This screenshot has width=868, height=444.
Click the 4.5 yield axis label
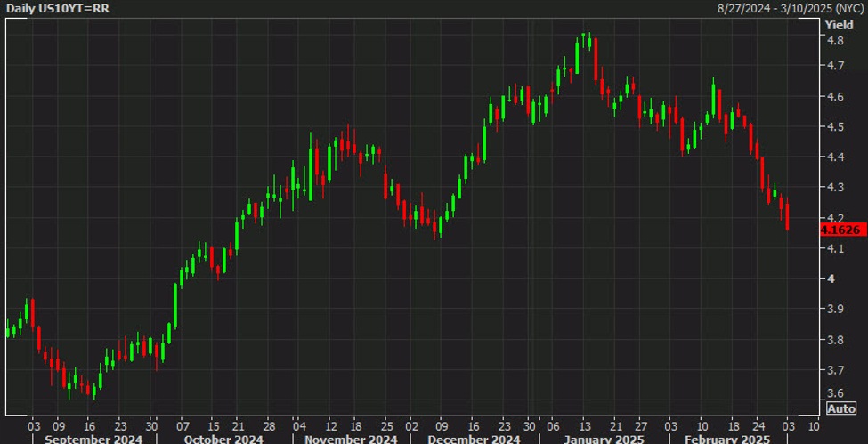pyautogui.click(x=834, y=127)
